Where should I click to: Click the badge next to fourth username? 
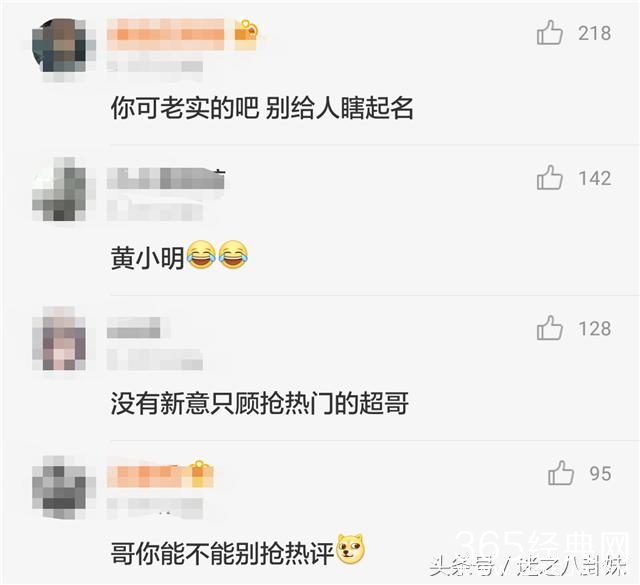click(x=198, y=474)
